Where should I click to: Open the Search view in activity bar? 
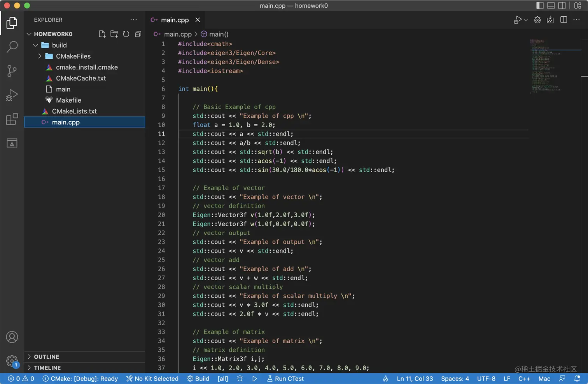[x=12, y=47]
